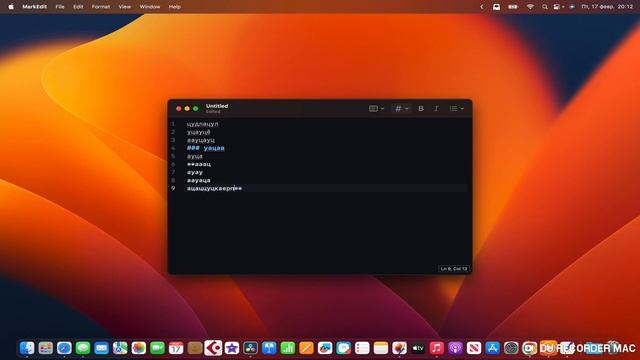Open Launchpad from the Dock
640x360 pixels.
(x=46, y=348)
